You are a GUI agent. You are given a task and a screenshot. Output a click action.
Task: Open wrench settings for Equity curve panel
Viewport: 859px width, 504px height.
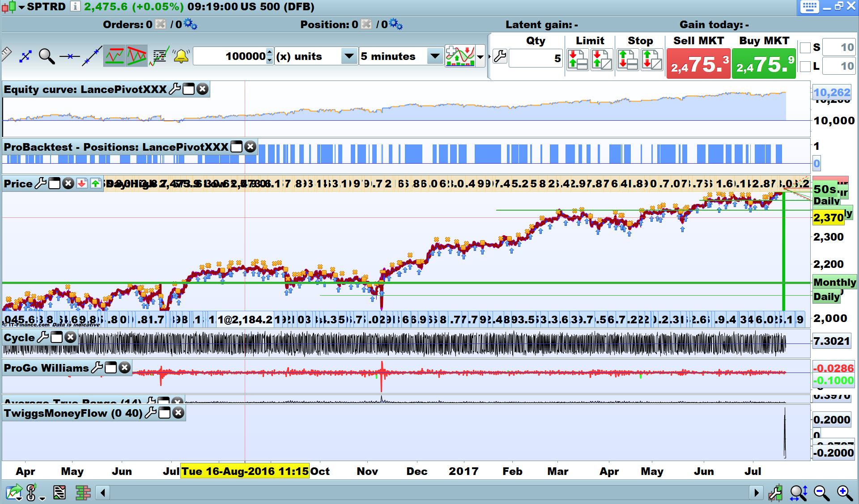[x=174, y=89]
